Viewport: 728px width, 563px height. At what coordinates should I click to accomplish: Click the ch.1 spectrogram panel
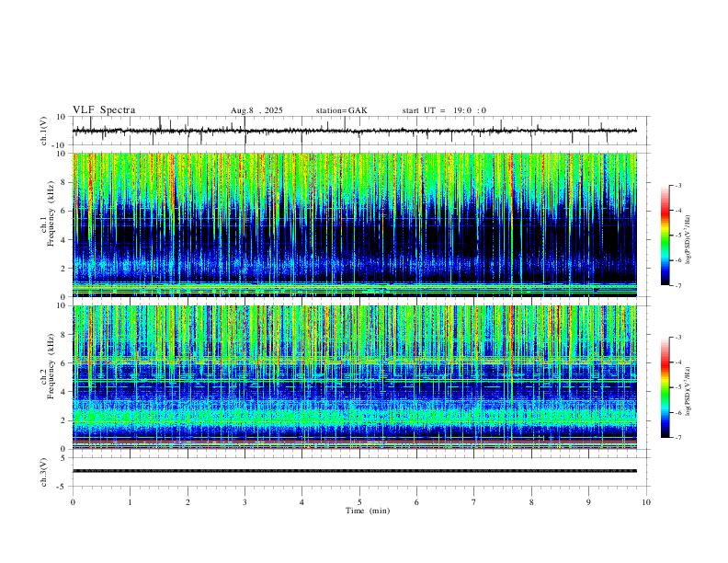[354, 224]
